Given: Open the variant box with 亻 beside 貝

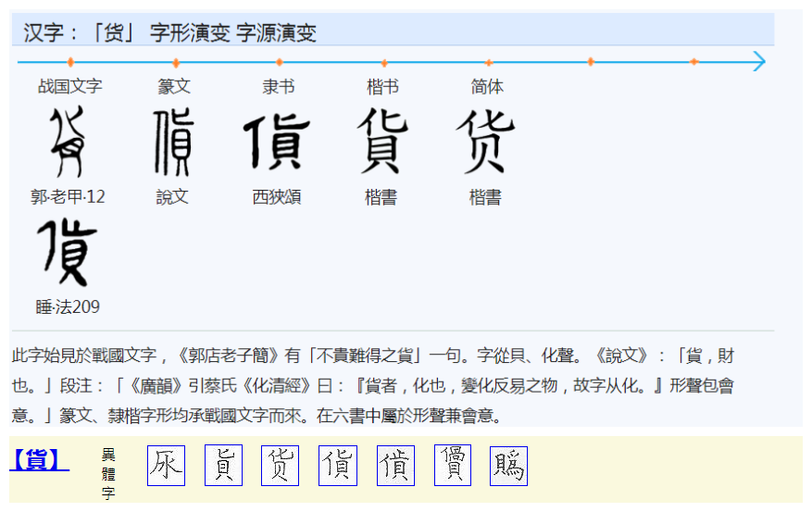Looking at the screenshot, I should 338,466.
